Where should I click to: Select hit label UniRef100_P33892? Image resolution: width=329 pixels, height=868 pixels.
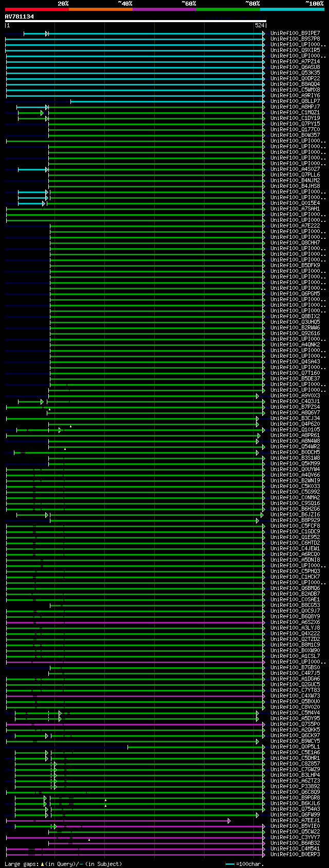[x=295, y=787]
